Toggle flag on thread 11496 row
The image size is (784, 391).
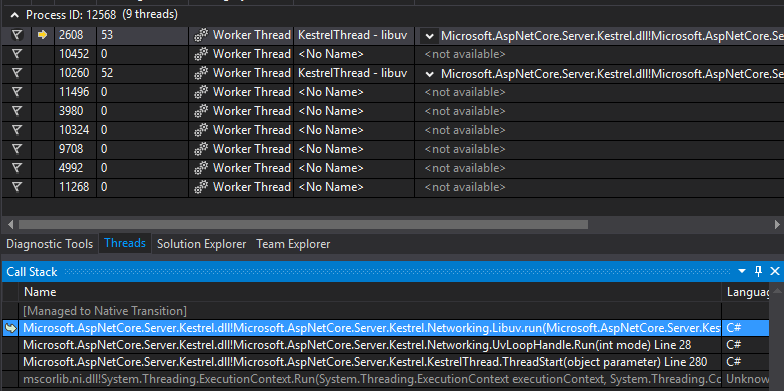click(17, 92)
